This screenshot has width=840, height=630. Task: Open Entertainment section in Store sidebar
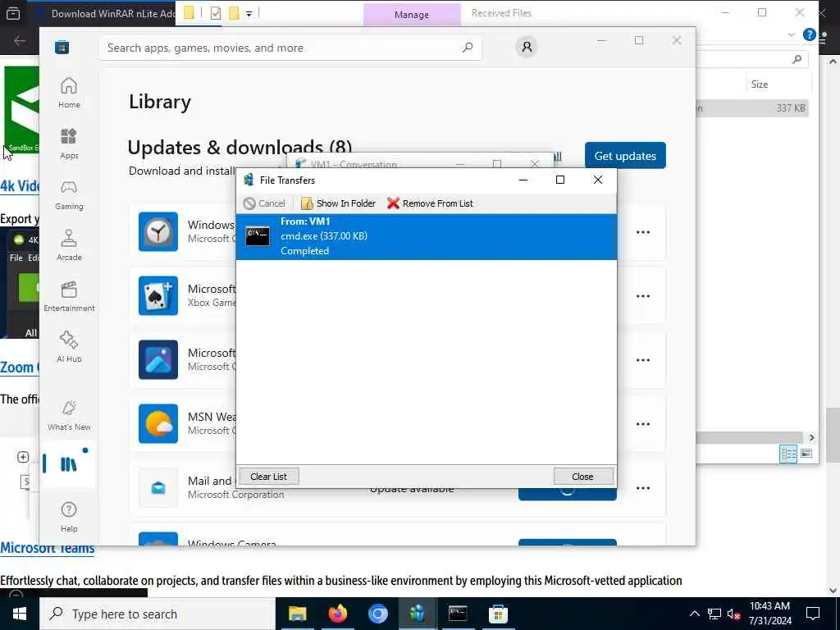pyautogui.click(x=69, y=296)
